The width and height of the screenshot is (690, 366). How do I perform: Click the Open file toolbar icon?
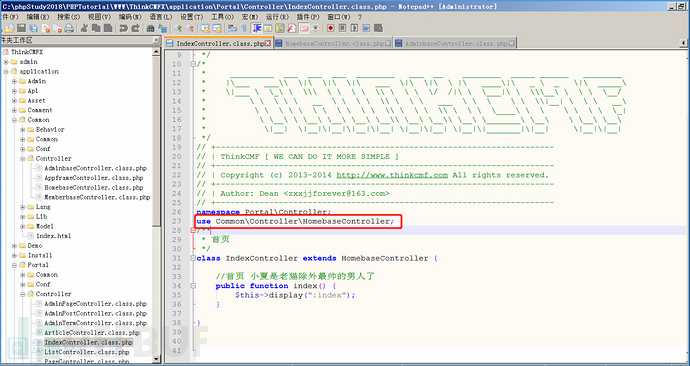click(10, 28)
